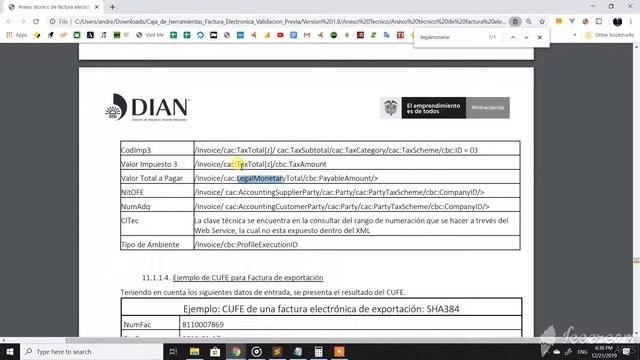Click the DIAN logo
This screenshot has height=360, width=640.
147,107
